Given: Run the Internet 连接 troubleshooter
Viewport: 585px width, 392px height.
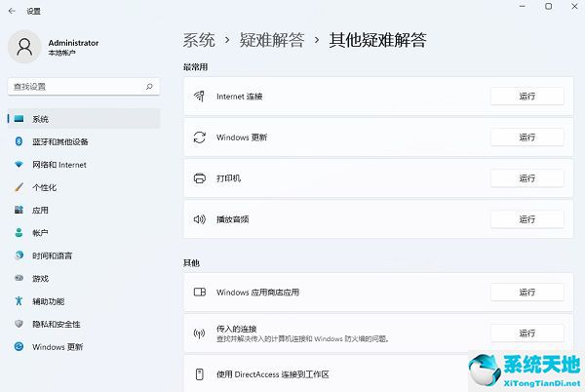Looking at the screenshot, I should 526,97.
